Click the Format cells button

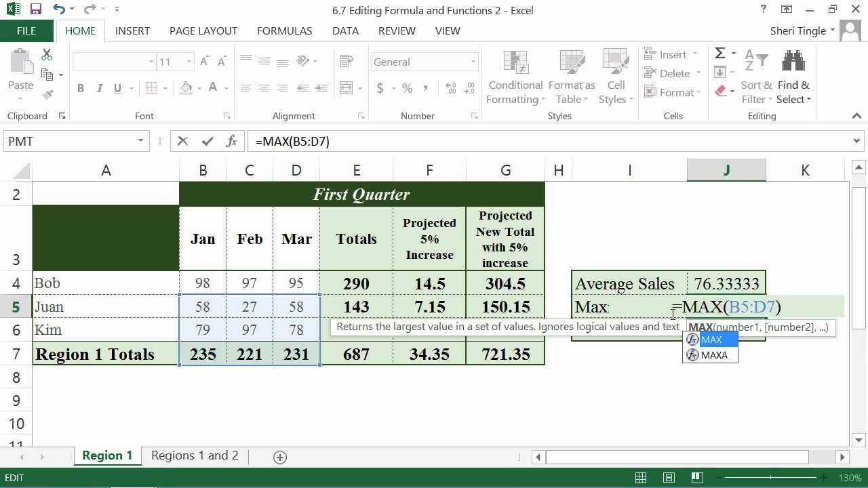(x=673, y=92)
